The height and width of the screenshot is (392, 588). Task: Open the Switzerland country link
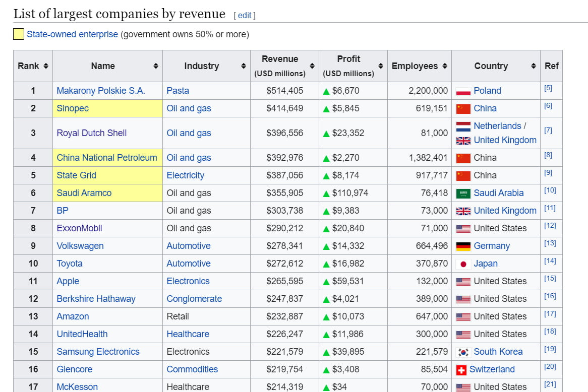pyautogui.click(x=492, y=369)
